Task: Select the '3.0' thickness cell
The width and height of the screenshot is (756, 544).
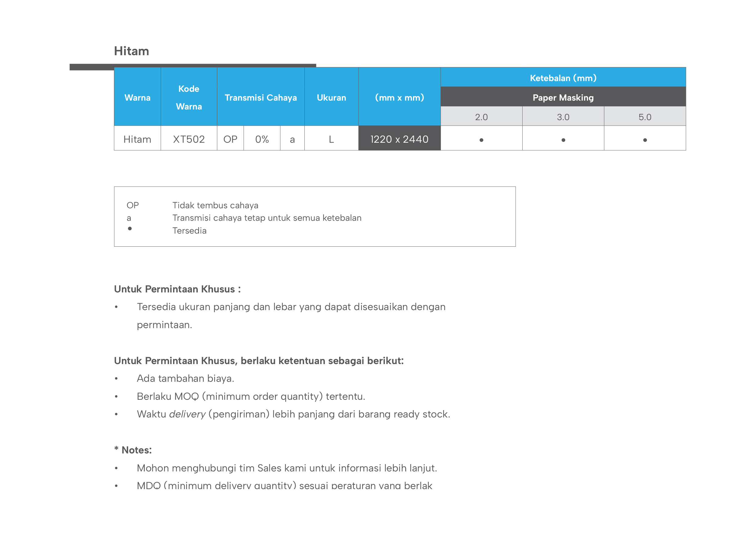Action: click(563, 117)
